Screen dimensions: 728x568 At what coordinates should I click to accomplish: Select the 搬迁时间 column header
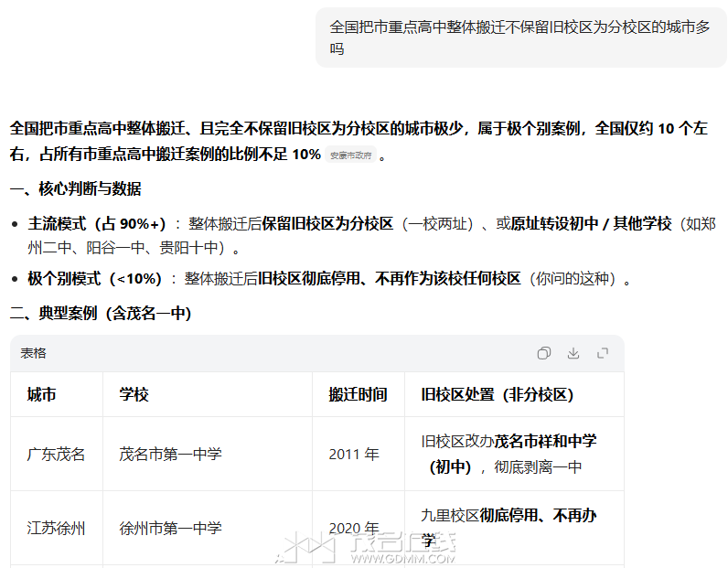tap(358, 395)
